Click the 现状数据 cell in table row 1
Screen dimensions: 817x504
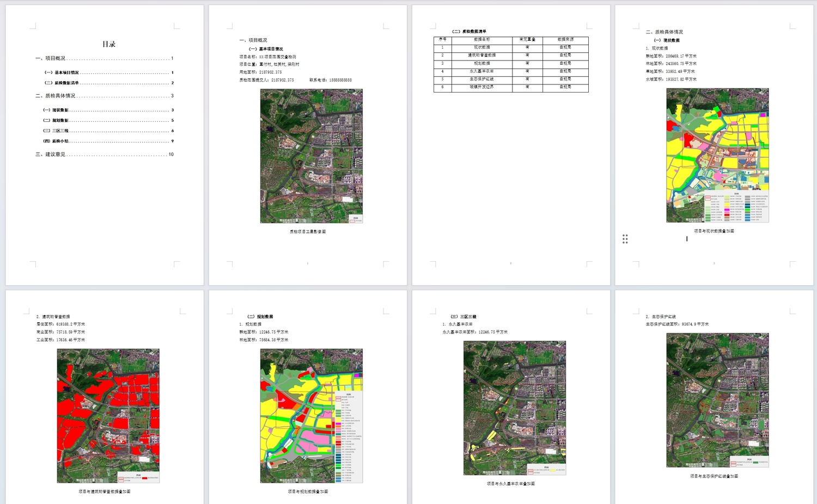click(x=482, y=47)
